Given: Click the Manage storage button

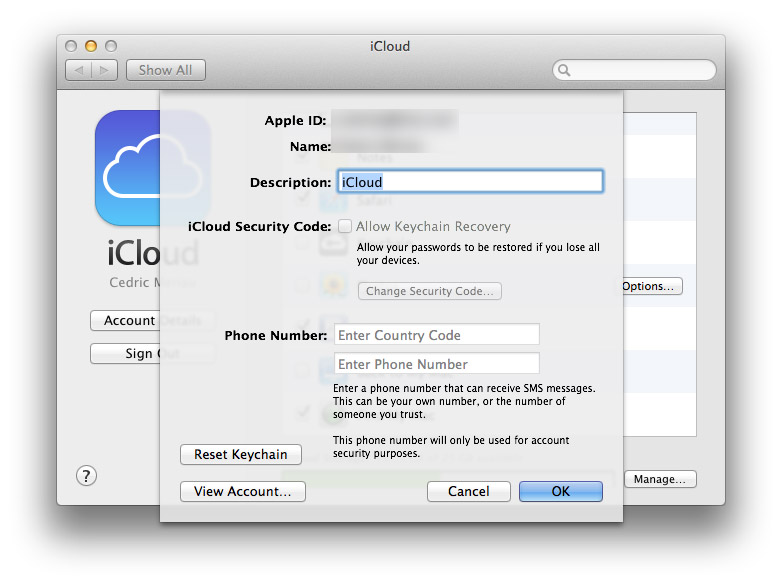Looking at the screenshot, I should click(x=660, y=479).
